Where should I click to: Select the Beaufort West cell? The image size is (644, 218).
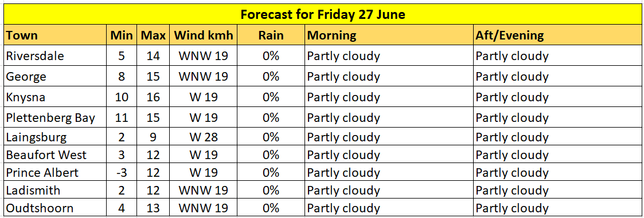click(x=56, y=155)
